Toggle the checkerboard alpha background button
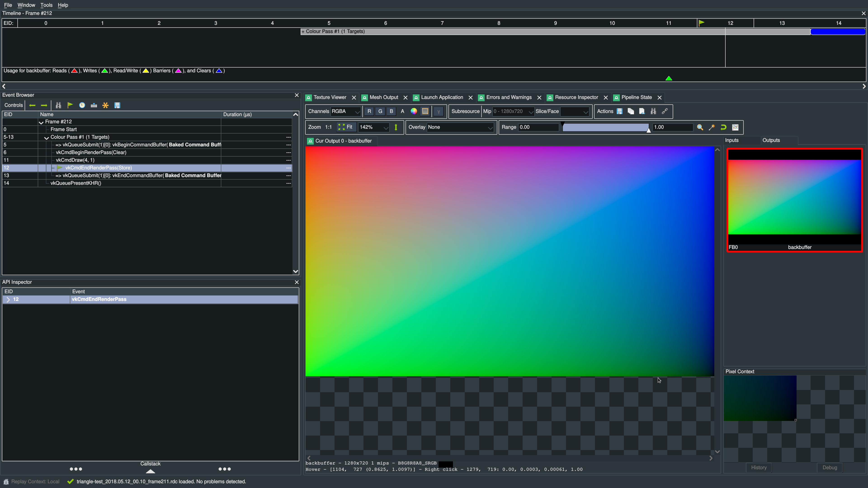The width and height of the screenshot is (868, 488). pyautogui.click(x=425, y=111)
